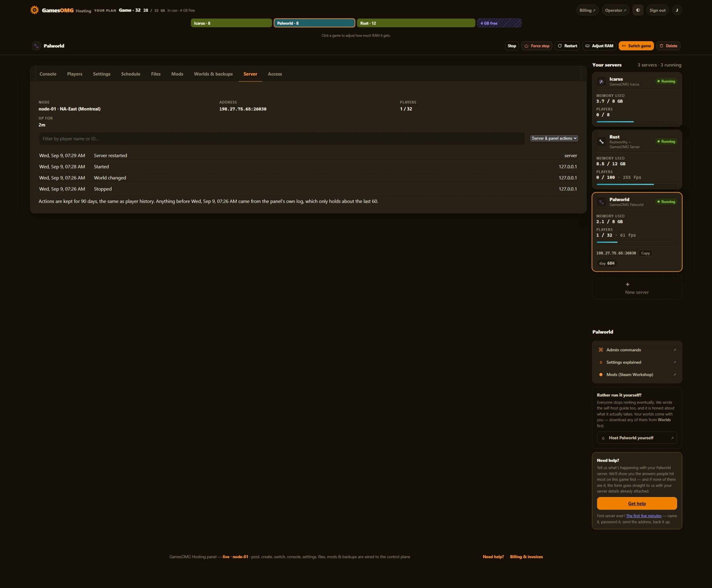
Task: Open the Operator link in the top bar
Action: coord(615,10)
